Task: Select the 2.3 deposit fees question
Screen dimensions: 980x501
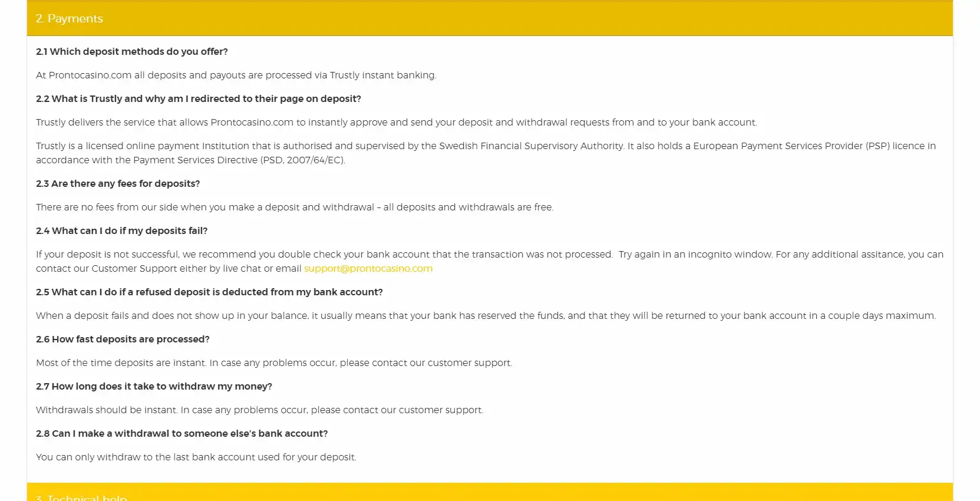Action: (x=118, y=184)
